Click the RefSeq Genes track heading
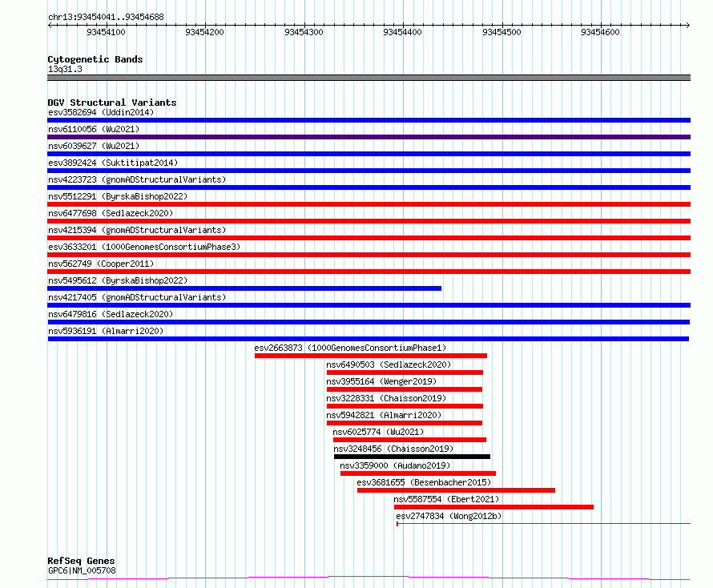The image size is (713, 588). [81, 561]
